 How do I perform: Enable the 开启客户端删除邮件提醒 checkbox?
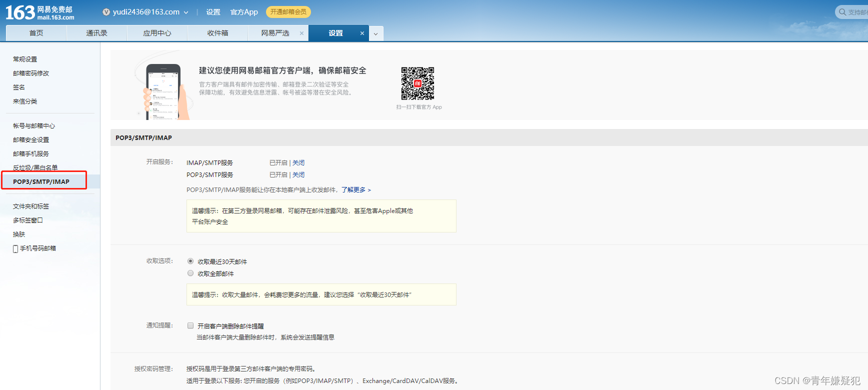190,325
